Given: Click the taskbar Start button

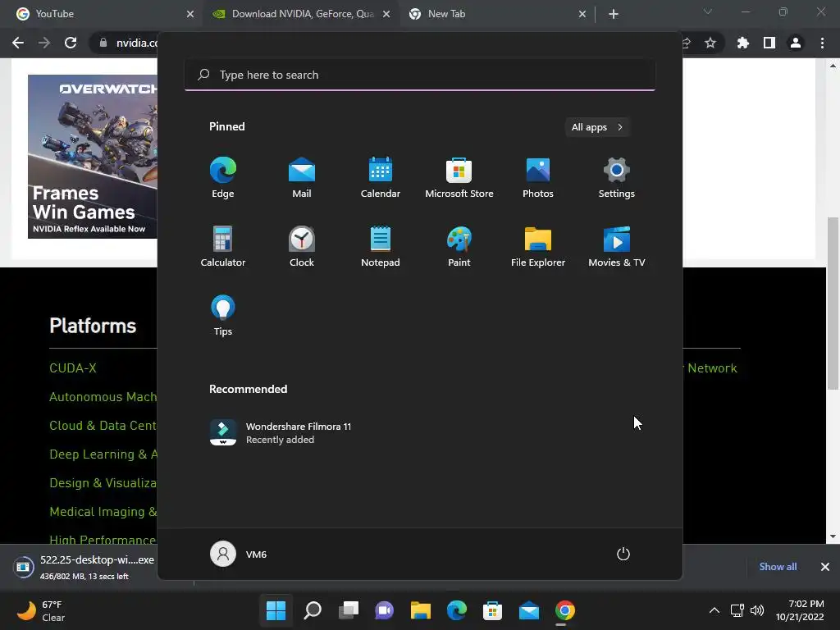Looking at the screenshot, I should (276, 610).
